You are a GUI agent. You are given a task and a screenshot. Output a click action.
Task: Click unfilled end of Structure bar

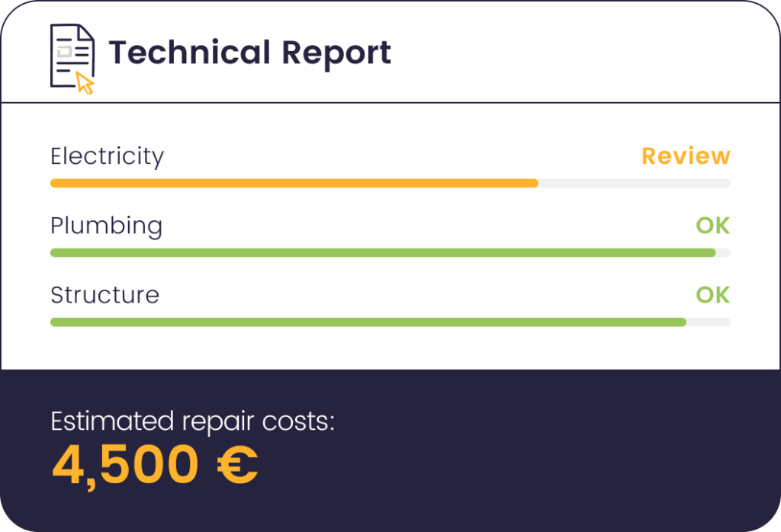point(709,322)
